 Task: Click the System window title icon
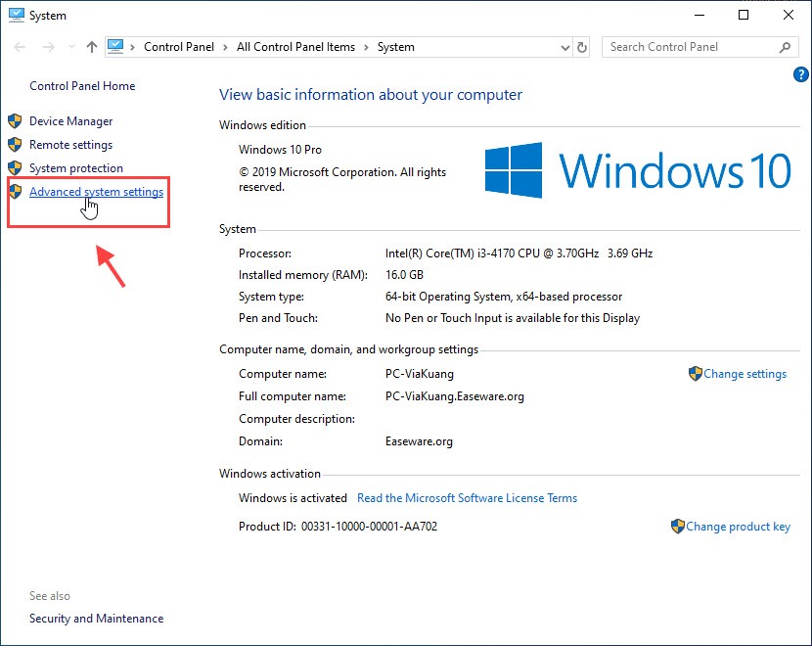(x=16, y=15)
